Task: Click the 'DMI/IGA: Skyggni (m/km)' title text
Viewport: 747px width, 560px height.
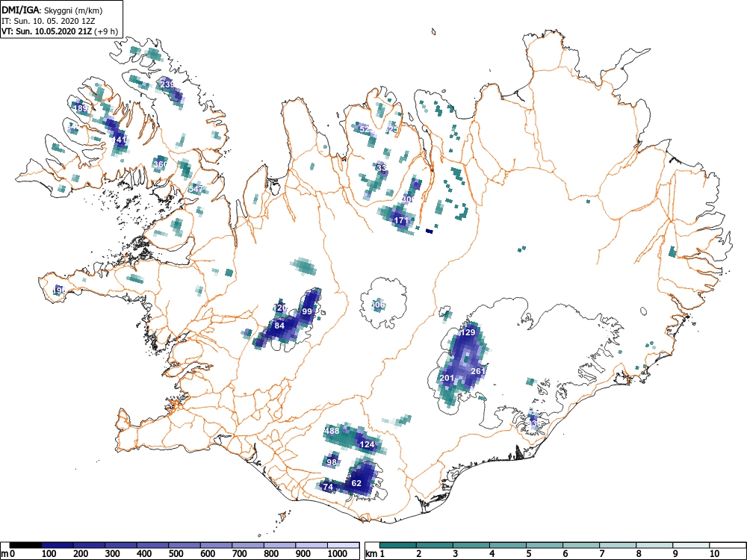Action: point(52,10)
